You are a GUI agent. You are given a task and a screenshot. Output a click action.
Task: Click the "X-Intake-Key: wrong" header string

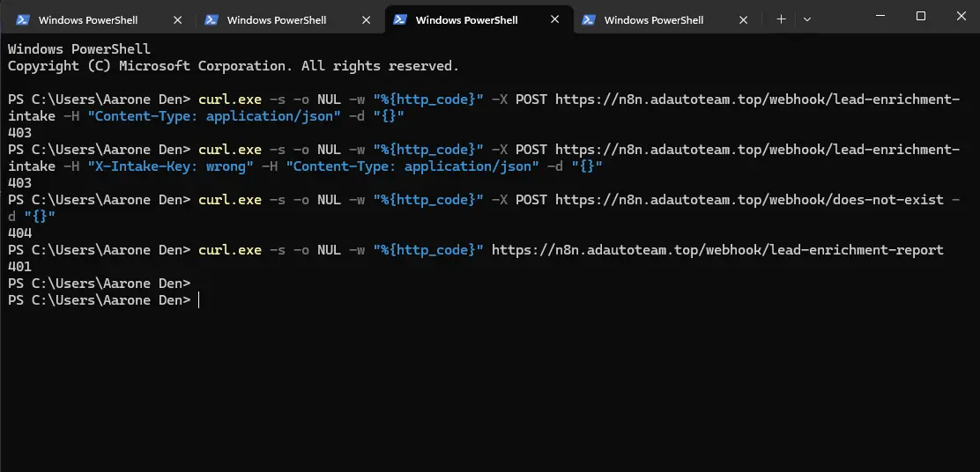tap(171, 166)
